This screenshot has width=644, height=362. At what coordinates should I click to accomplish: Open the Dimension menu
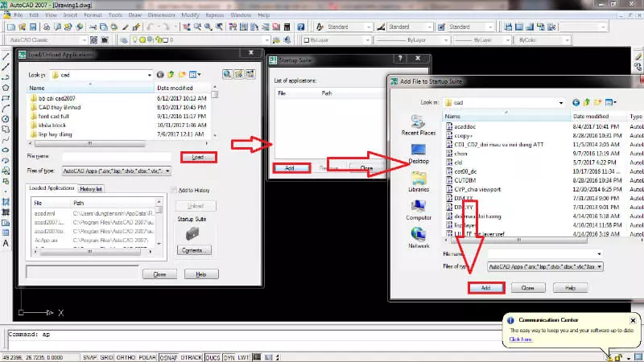tap(161, 15)
